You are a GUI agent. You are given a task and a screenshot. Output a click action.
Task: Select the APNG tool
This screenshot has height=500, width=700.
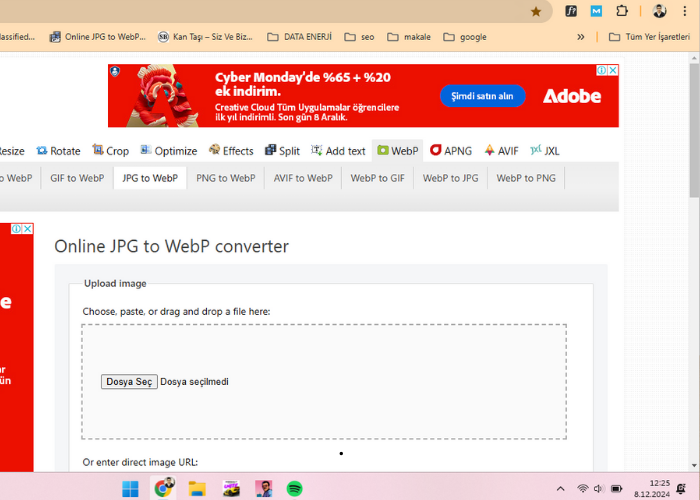[451, 151]
